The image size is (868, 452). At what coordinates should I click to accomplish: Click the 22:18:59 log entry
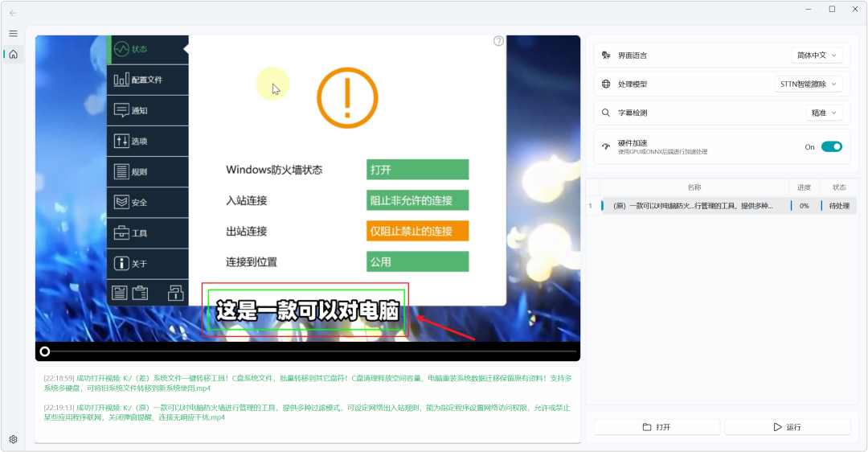coord(308,383)
